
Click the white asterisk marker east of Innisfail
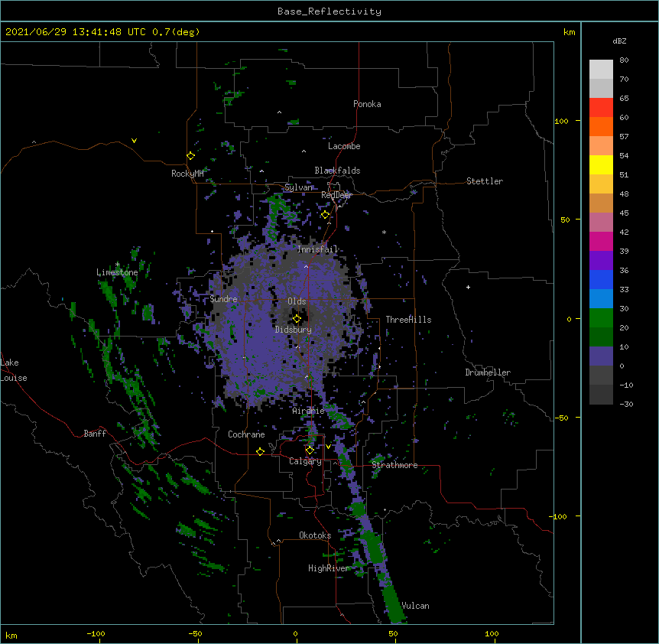coord(384,232)
